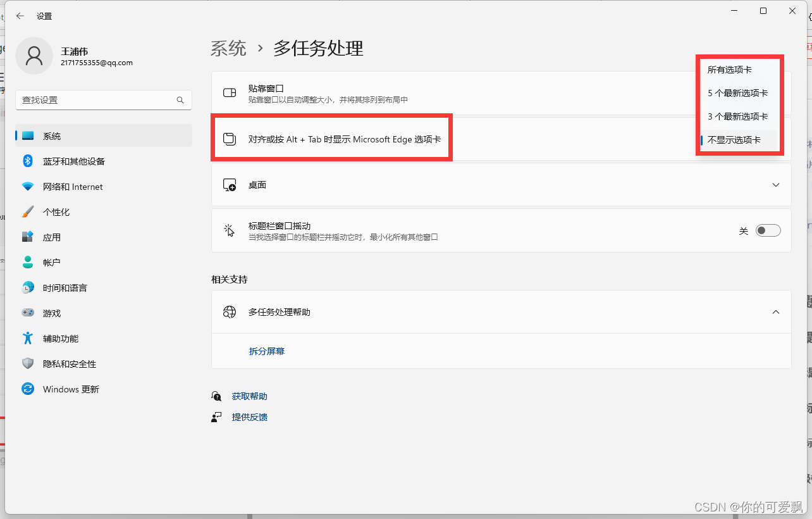Open the 获取帮助 link
Image resolution: width=812 pixels, height=519 pixels.
coord(250,396)
